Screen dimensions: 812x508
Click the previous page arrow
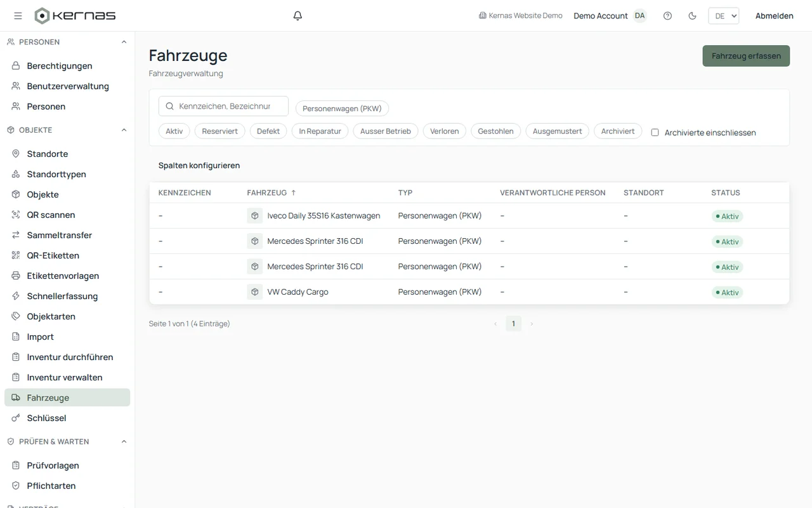point(495,324)
